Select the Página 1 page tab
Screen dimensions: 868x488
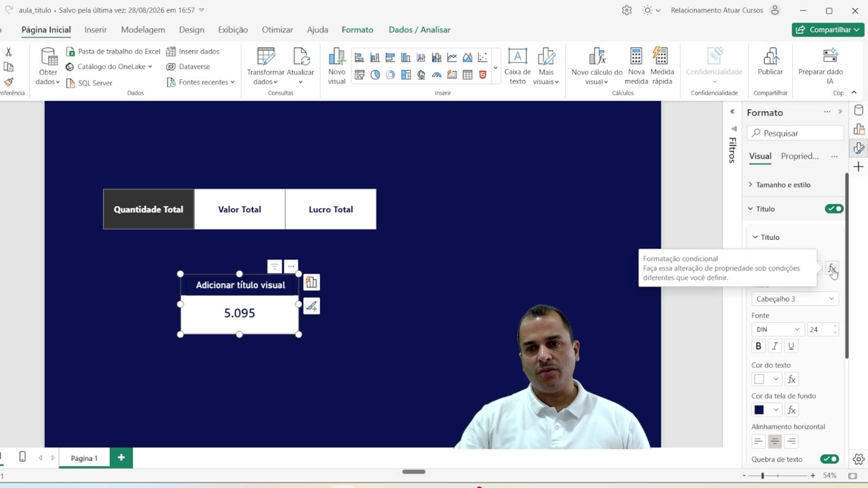[x=84, y=458]
